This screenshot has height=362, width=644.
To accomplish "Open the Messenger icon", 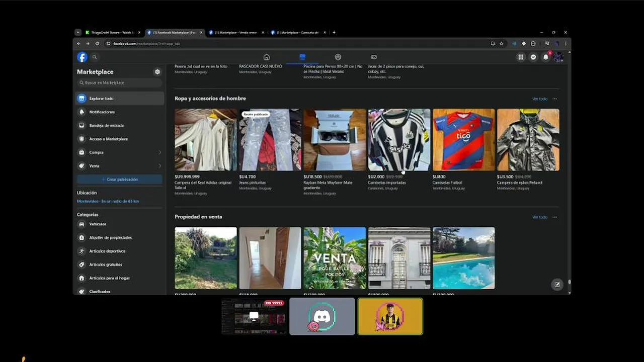I will (x=533, y=57).
